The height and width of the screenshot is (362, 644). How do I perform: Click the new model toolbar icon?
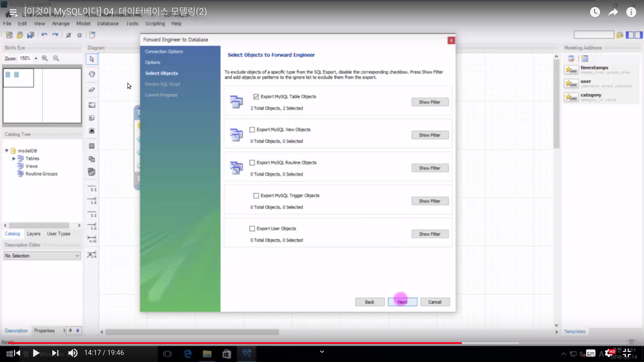[9, 35]
